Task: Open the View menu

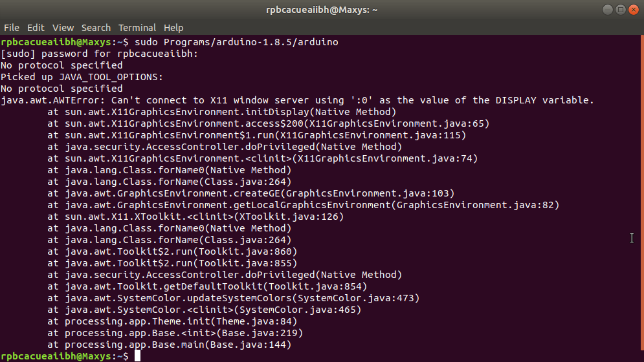Action: 63,28
